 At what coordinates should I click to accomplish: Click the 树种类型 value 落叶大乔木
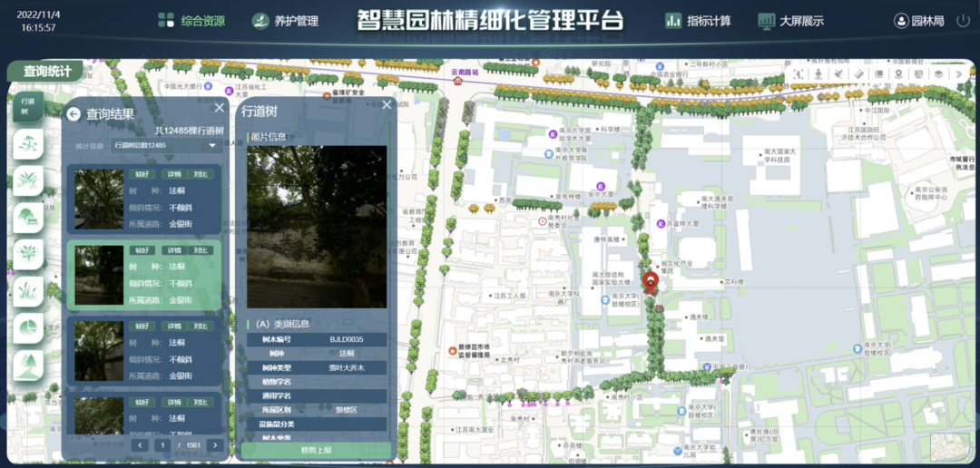[347, 368]
